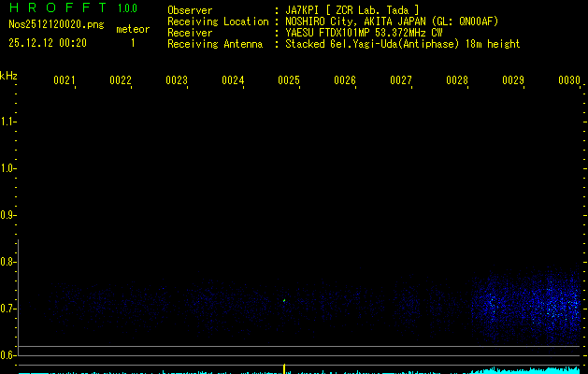The image size is (588, 374).
Task: Select the 0028 time marker
Action: (x=457, y=81)
